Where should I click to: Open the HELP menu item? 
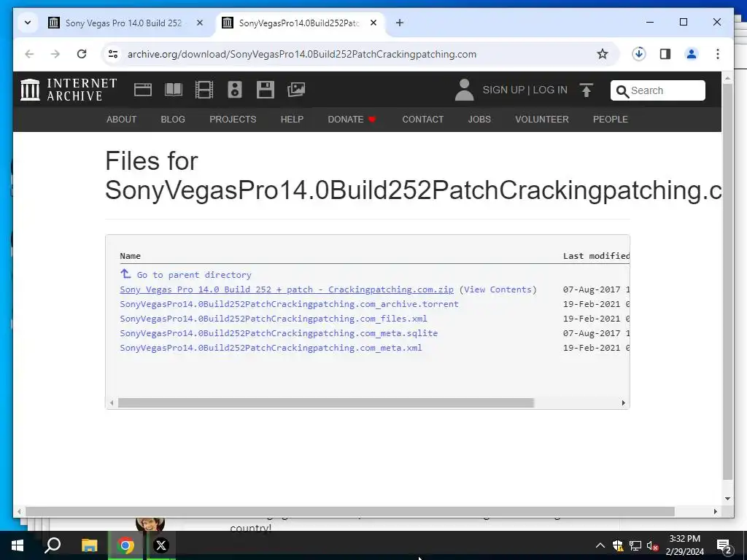(x=292, y=119)
